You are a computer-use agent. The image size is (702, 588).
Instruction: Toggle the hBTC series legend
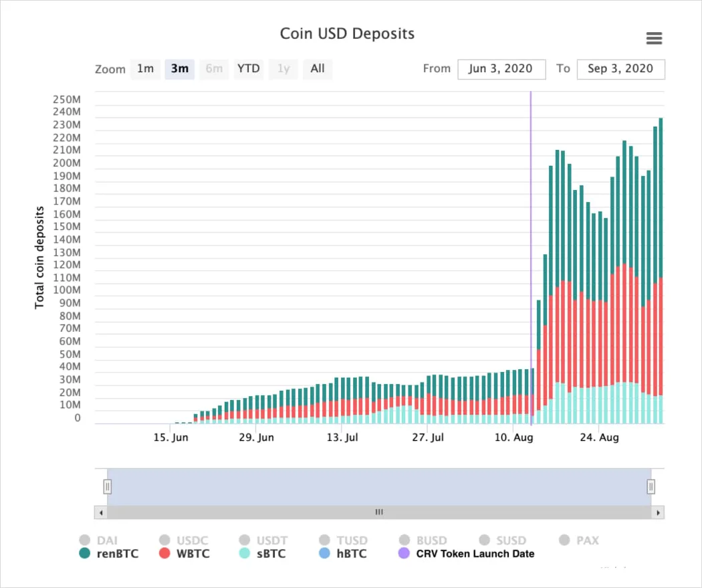pyautogui.click(x=343, y=553)
